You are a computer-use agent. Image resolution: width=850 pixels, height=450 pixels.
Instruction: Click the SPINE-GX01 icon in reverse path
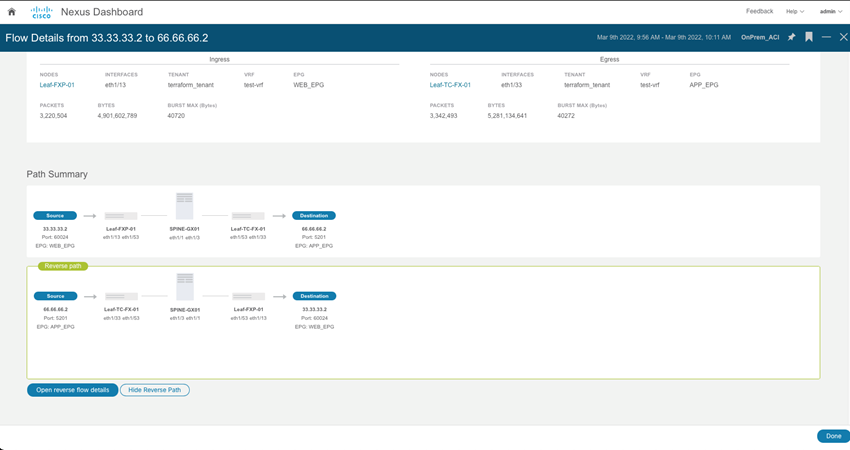click(184, 287)
